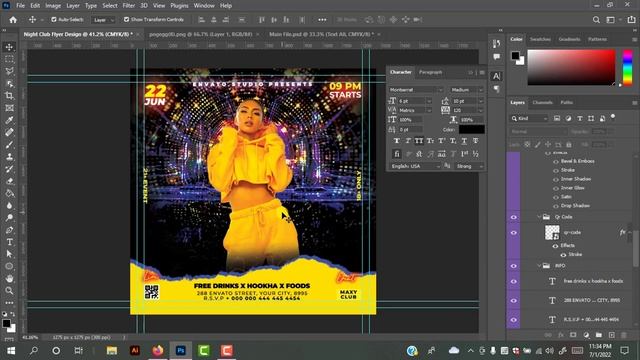Toggle the Auto-Select checkbox
This screenshot has width=640, height=360.
point(54,19)
